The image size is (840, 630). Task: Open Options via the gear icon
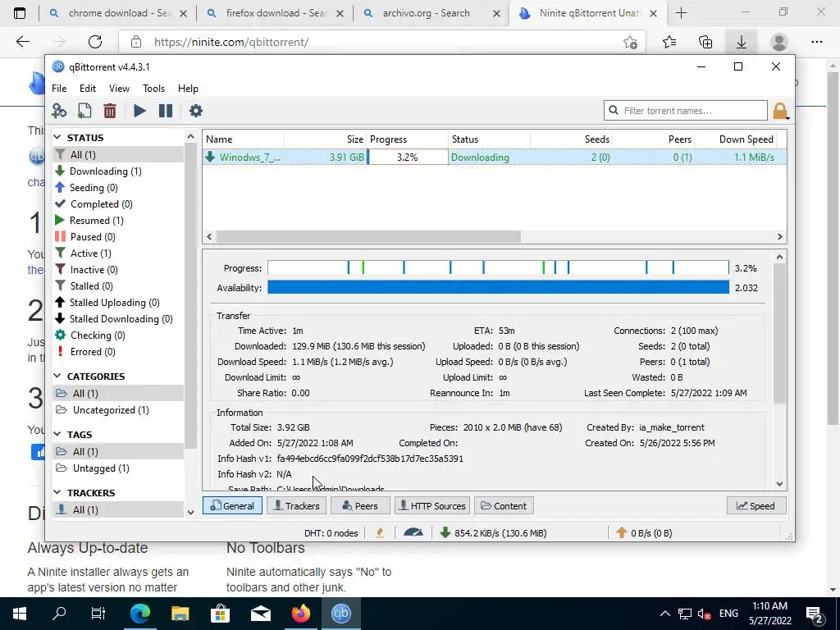[x=196, y=111]
